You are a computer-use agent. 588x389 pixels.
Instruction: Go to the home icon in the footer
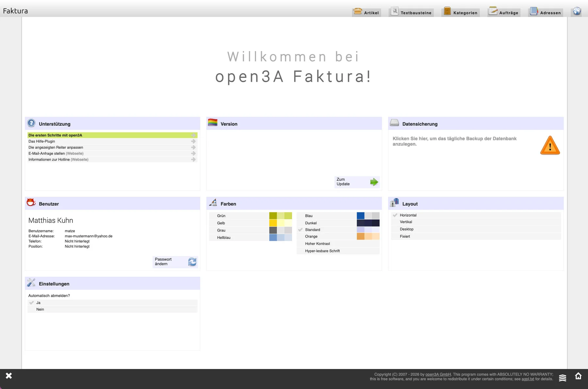(578, 376)
